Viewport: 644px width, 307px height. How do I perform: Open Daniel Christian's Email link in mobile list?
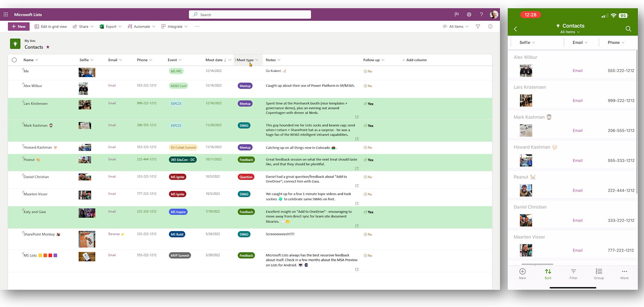[x=578, y=220]
